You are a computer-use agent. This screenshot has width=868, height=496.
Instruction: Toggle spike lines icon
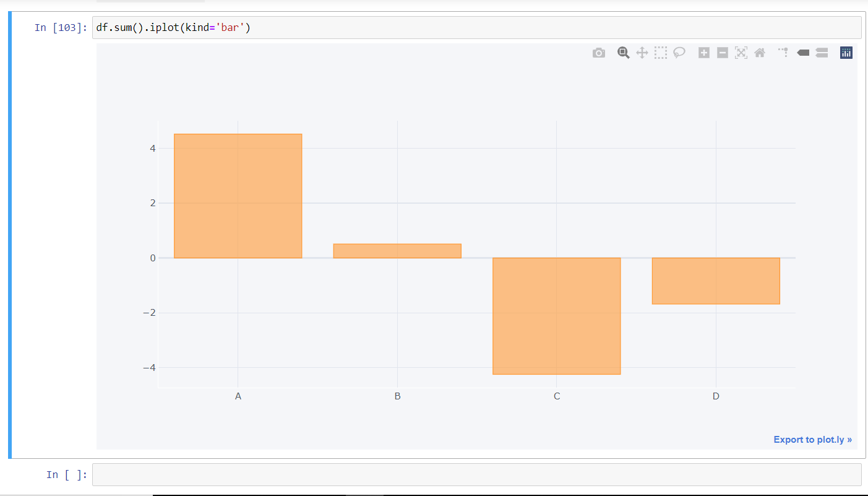784,53
